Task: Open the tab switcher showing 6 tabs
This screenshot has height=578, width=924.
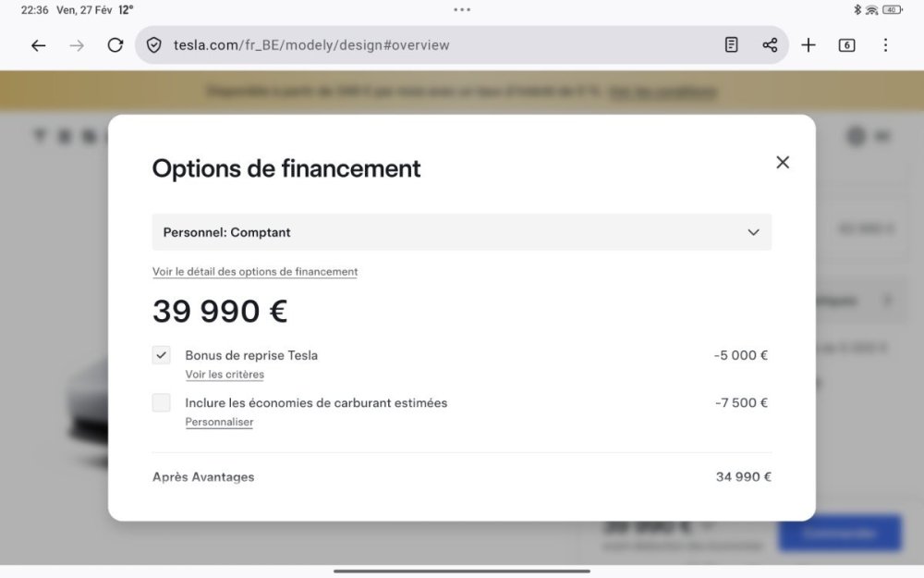Action: (x=846, y=45)
